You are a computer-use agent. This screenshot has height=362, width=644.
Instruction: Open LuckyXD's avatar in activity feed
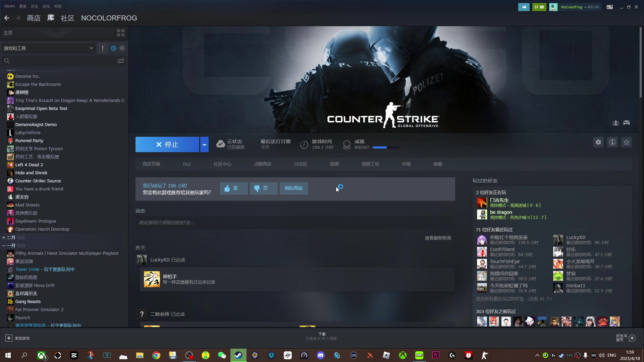142,260
